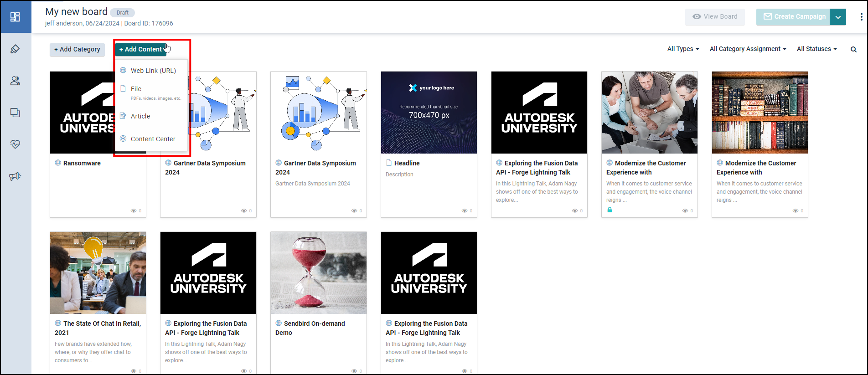This screenshot has height=375, width=868.
Task: Select Content Center from Add Content menu
Action: point(153,139)
